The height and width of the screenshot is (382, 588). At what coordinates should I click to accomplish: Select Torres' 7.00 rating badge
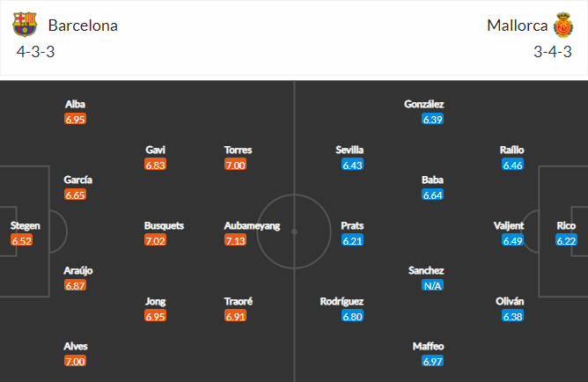[236, 165]
